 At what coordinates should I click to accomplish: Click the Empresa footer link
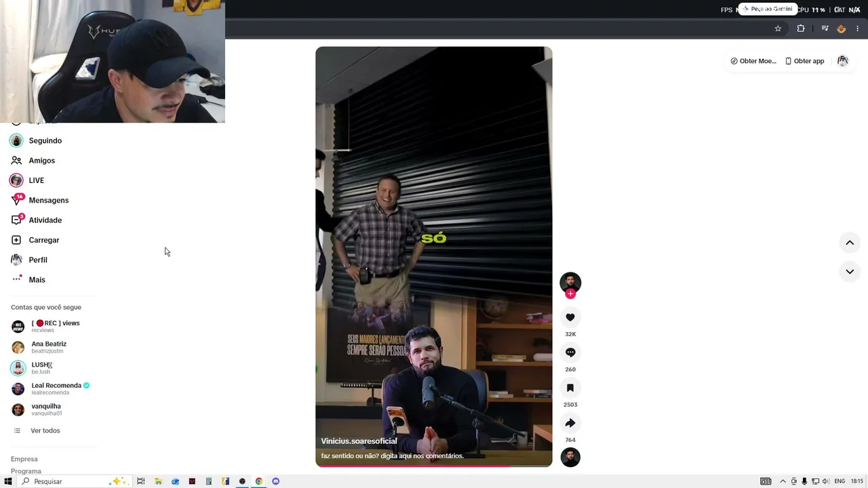coord(24,459)
